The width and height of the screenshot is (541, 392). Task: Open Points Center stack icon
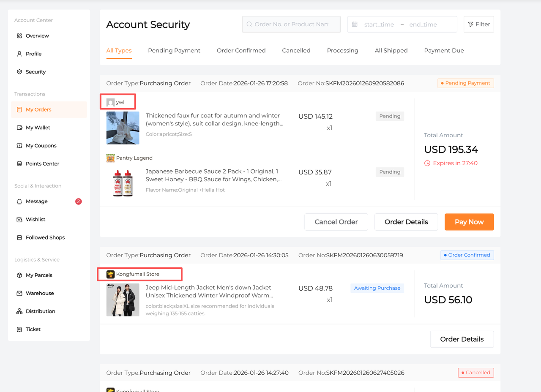point(19,164)
